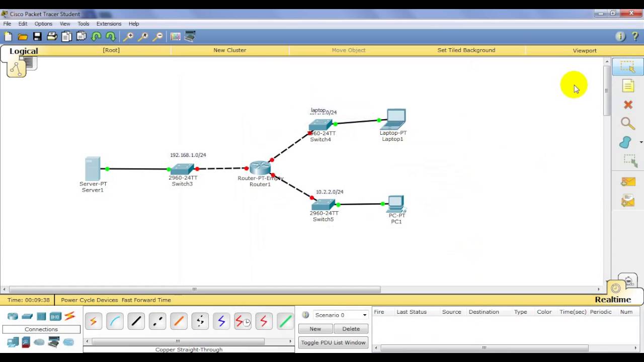Click the Redo green arrow
This screenshot has height=362, width=644.
111,36
